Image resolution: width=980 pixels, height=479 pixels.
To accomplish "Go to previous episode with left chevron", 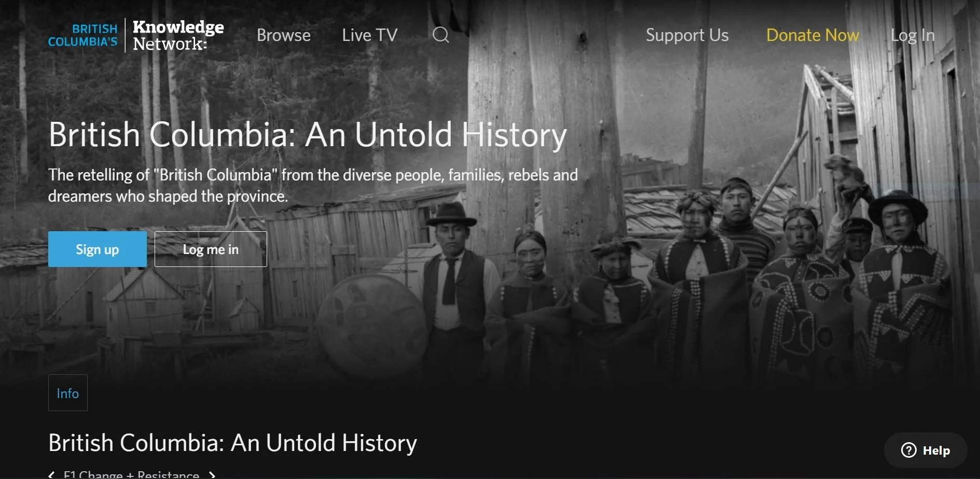I will [x=51, y=474].
